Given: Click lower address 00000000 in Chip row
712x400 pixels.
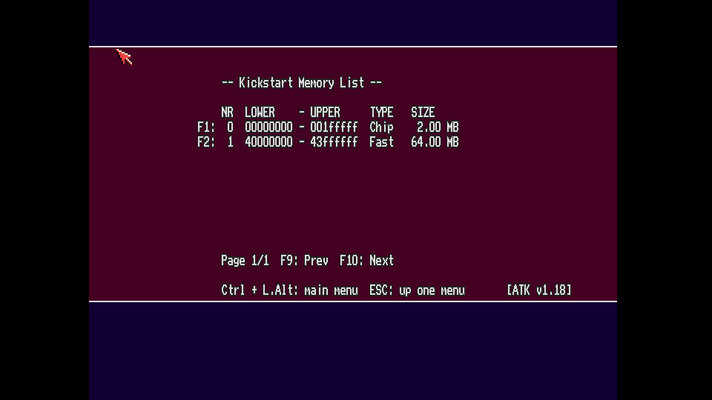Looking at the screenshot, I should click(269, 128).
